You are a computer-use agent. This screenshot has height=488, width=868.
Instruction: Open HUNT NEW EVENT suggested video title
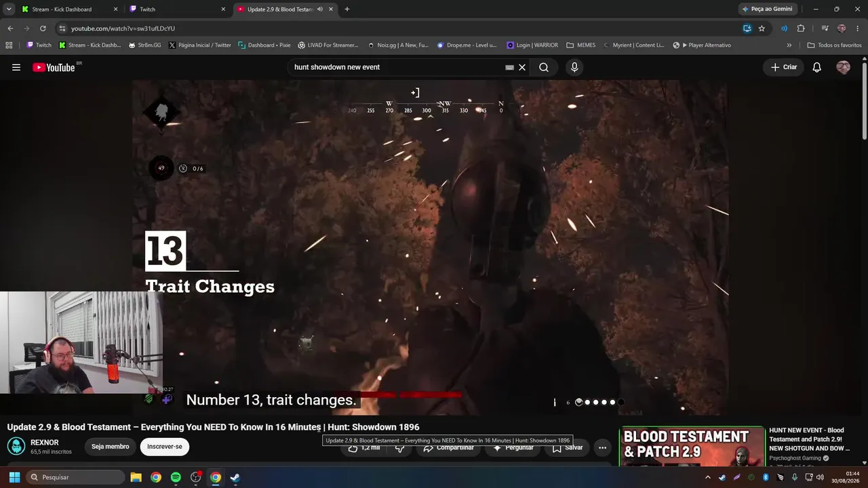(x=808, y=439)
